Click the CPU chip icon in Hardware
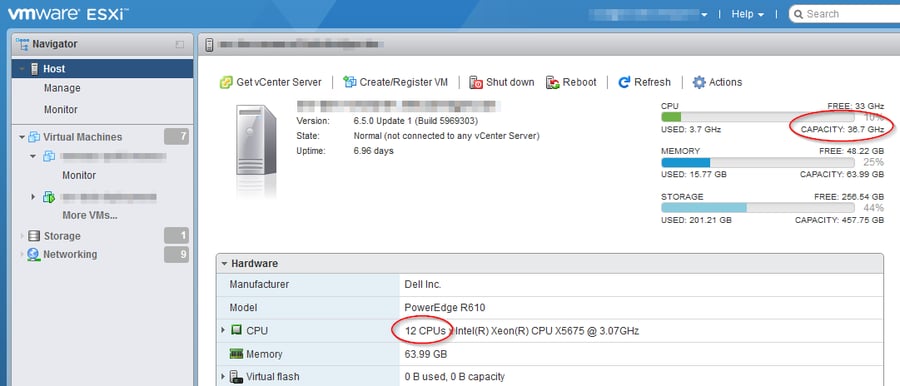The image size is (900, 386). point(236,330)
